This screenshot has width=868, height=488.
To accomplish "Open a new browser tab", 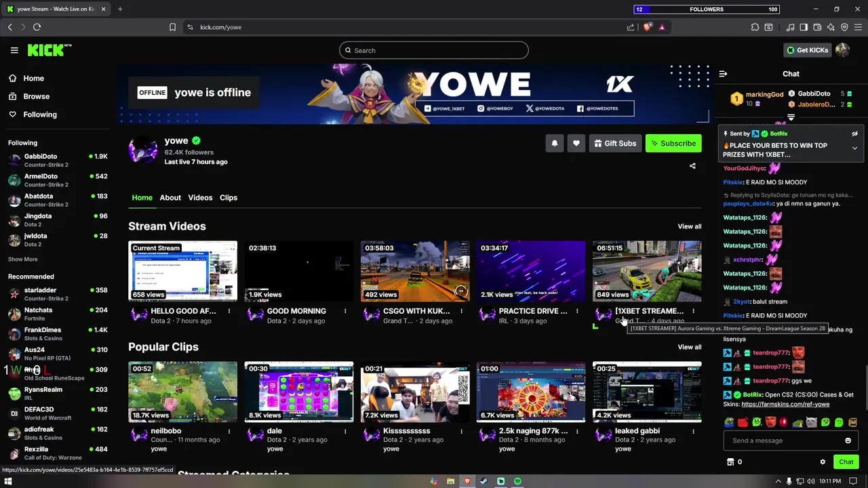I will pos(120,9).
